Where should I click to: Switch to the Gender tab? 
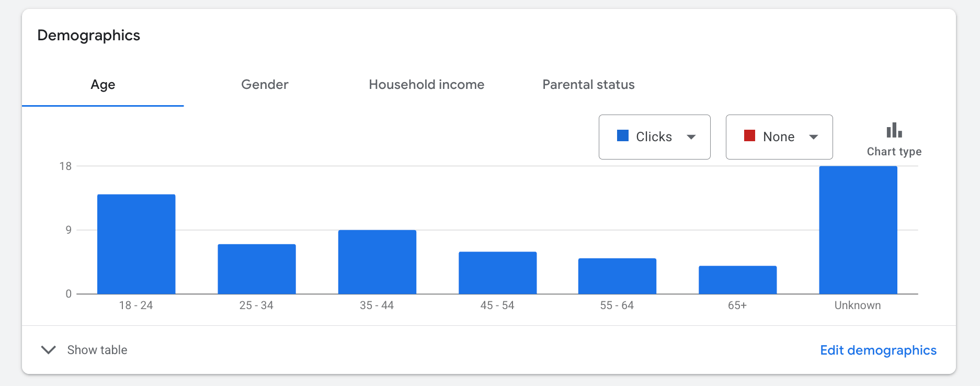265,84
